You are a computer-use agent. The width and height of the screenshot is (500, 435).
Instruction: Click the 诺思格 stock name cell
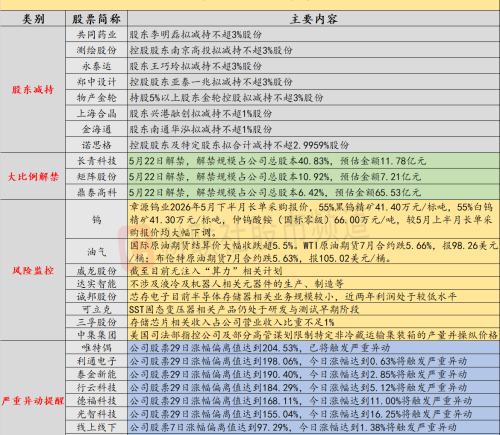96,145
